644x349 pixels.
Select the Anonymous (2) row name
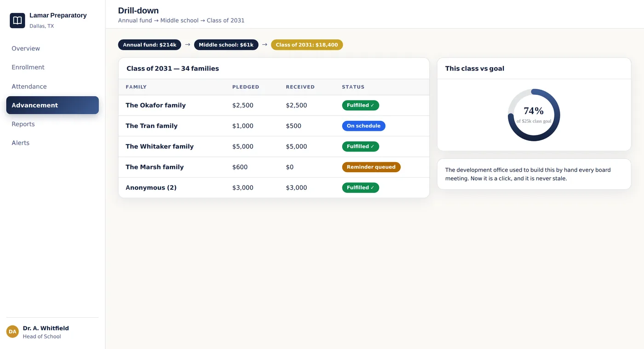point(151,187)
